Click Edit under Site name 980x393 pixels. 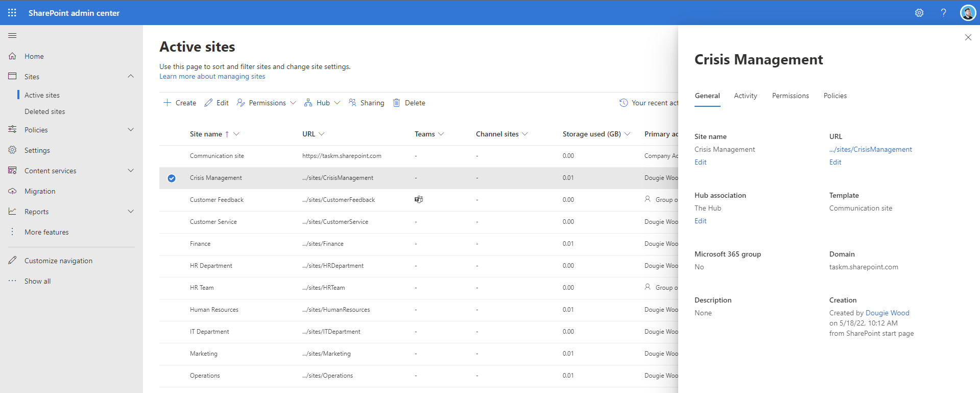(x=701, y=162)
